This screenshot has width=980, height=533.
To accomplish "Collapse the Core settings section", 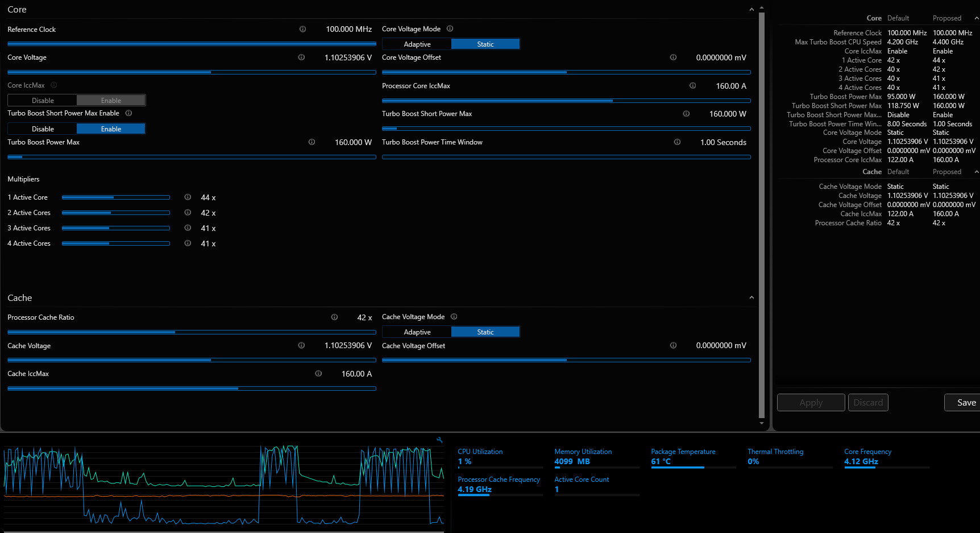I will coord(751,10).
